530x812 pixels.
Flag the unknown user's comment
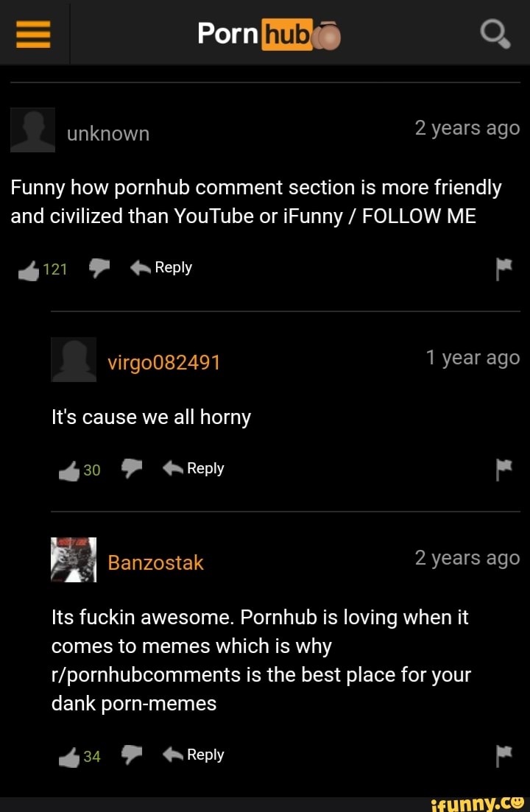[504, 269]
